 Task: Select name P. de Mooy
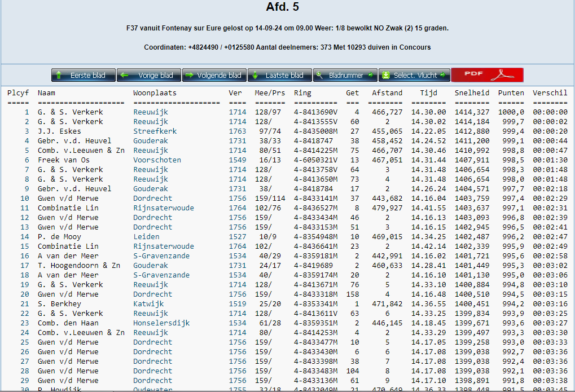(59, 237)
